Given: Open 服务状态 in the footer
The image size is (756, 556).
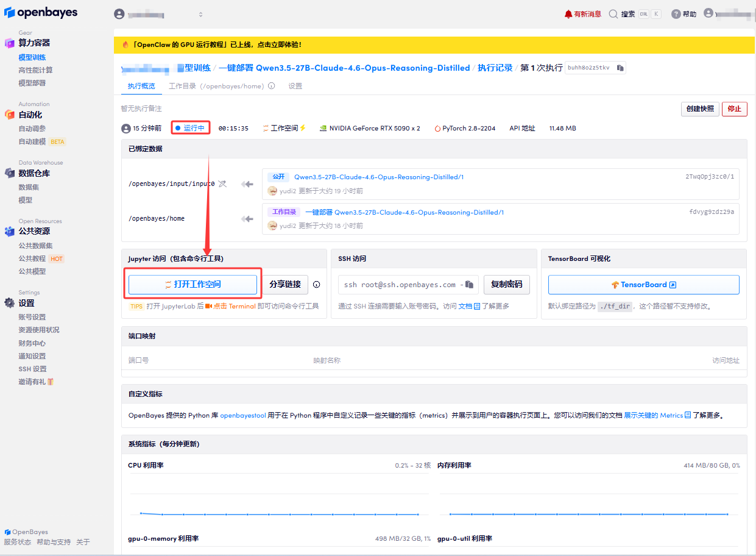Looking at the screenshot, I should (18, 542).
